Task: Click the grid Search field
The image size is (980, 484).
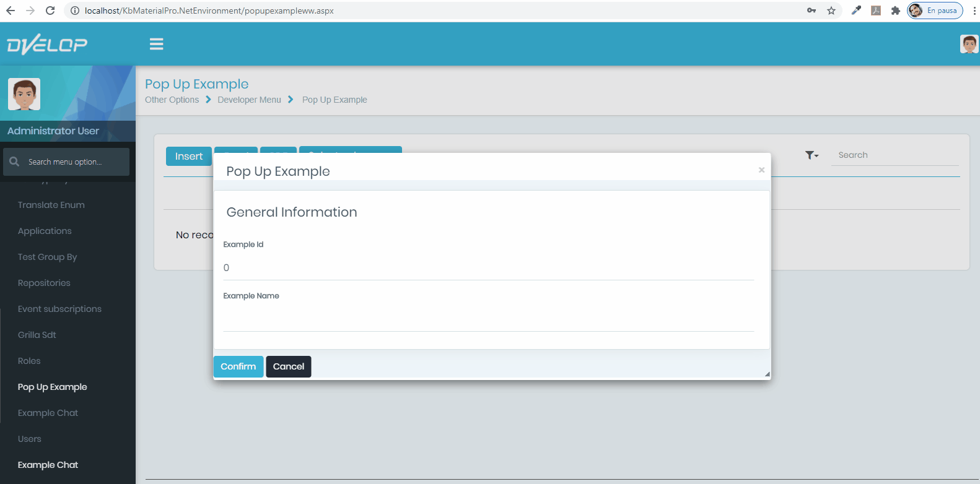Action: pos(895,155)
